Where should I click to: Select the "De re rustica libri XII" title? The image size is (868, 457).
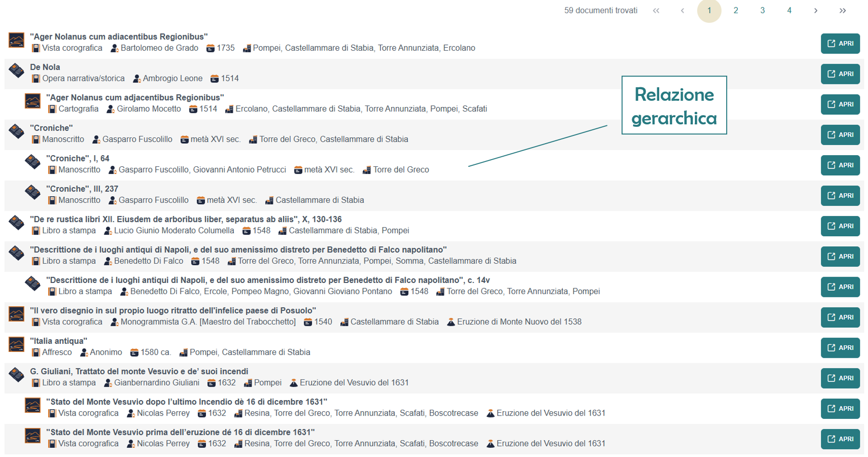pos(186,219)
